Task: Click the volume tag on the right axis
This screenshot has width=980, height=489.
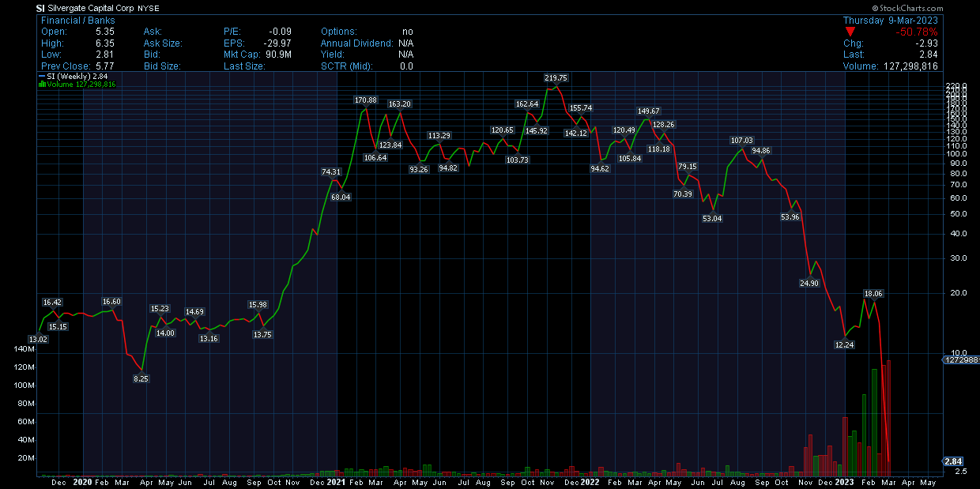Action: click(x=960, y=359)
